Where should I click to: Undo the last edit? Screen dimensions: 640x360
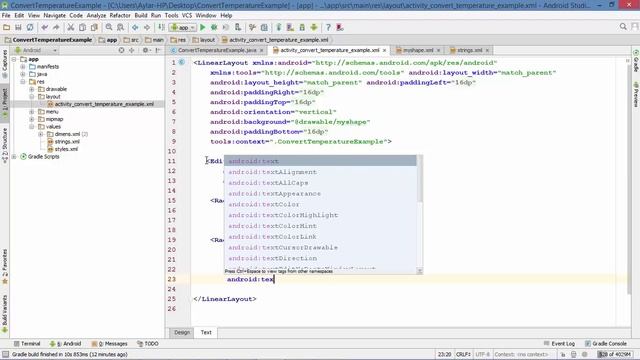click(x=44, y=27)
